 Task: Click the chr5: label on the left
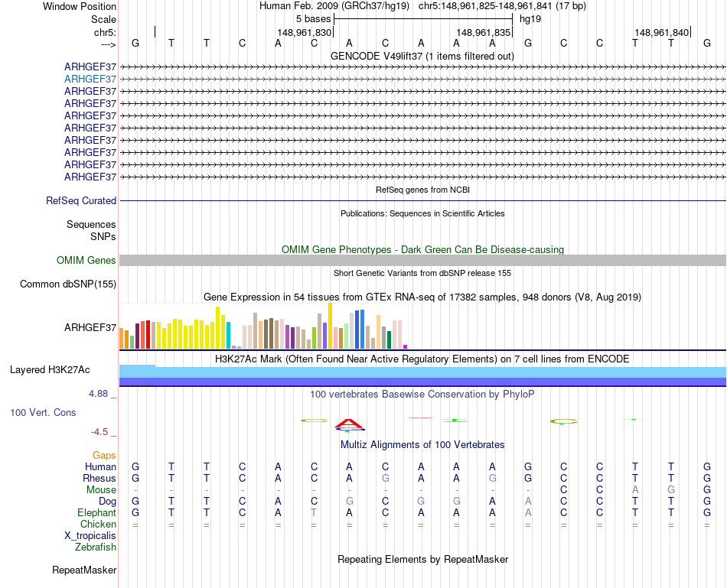[x=105, y=32]
